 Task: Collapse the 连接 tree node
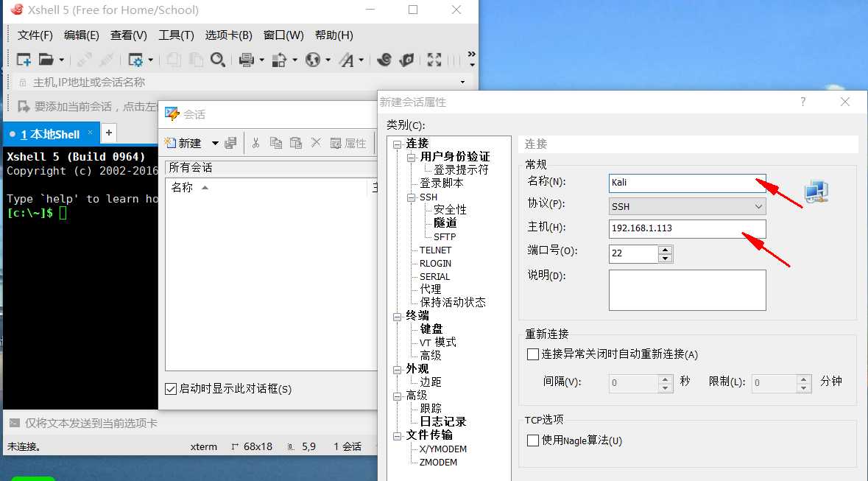[x=397, y=144]
